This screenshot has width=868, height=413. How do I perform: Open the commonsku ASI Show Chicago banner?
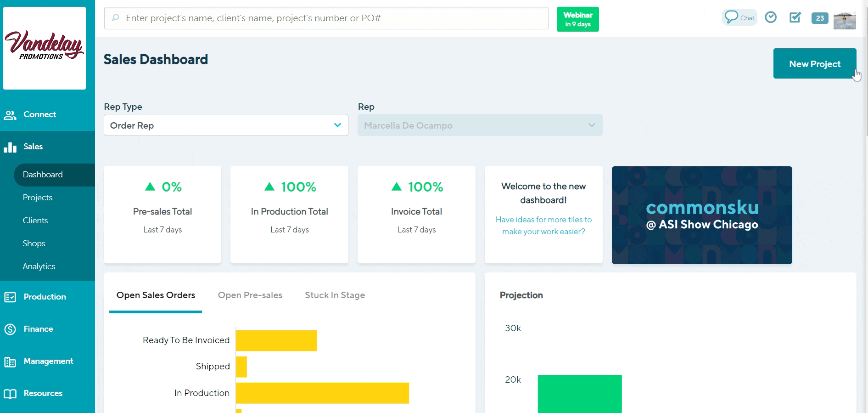(702, 215)
